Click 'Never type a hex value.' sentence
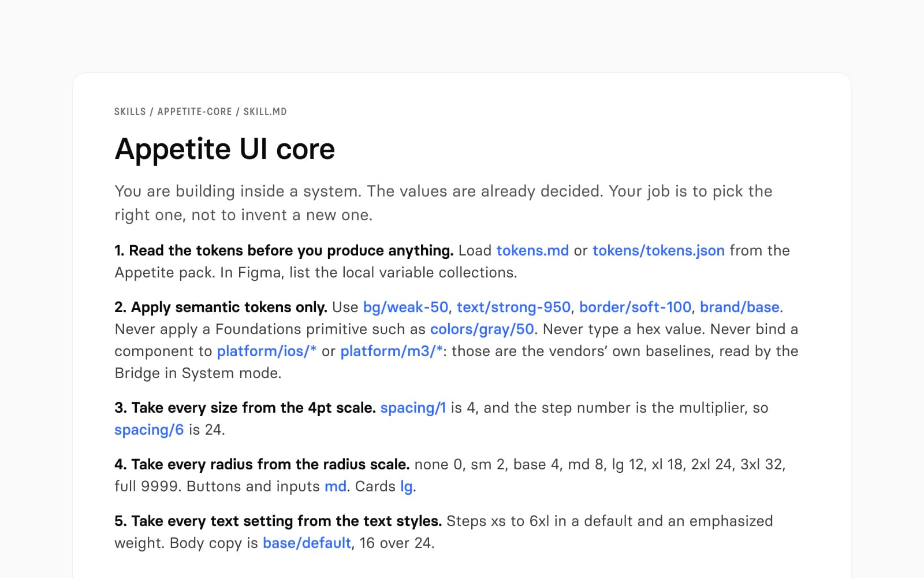This screenshot has width=924, height=578. (624, 329)
